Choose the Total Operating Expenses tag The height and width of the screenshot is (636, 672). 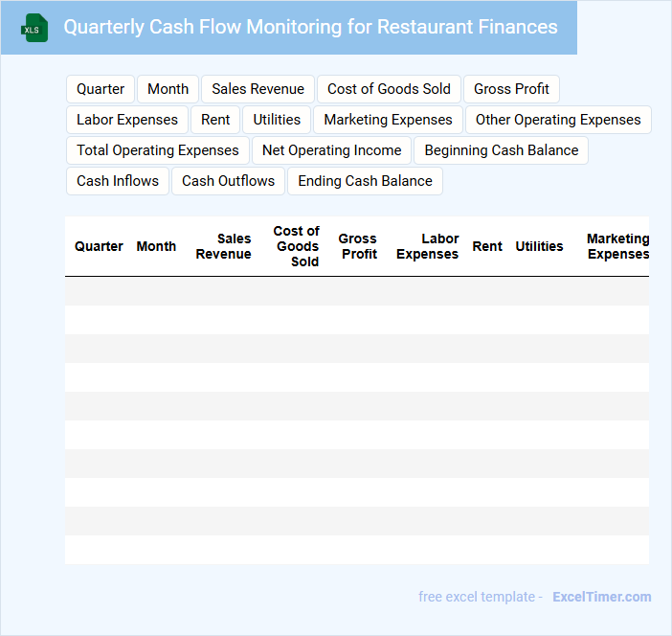coord(158,150)
